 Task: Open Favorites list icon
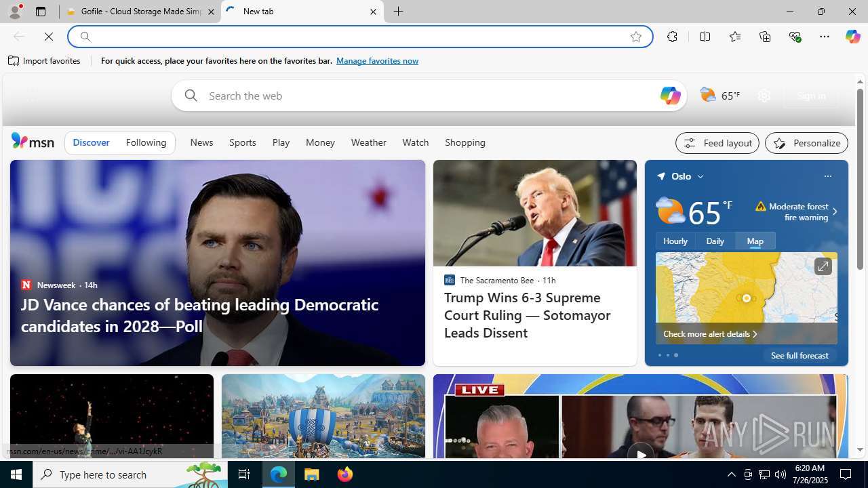click(x=735, y=37)
